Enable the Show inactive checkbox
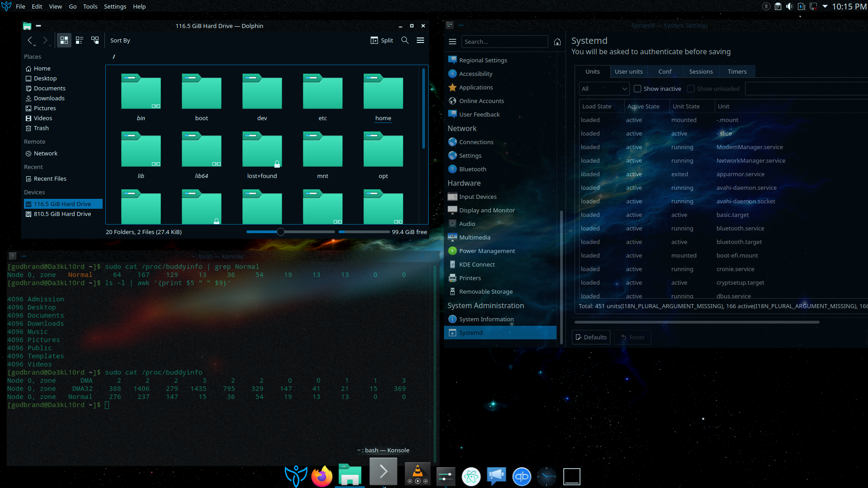 638,89
